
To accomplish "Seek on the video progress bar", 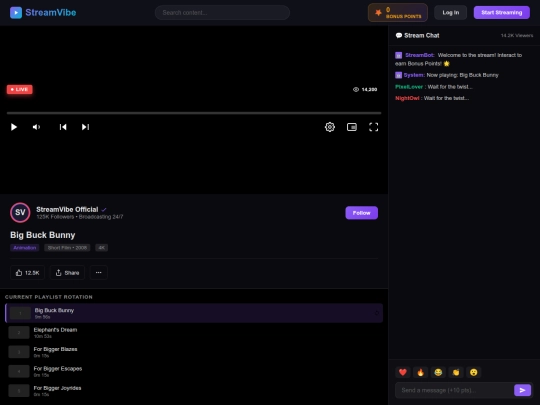I will click(x=194, y=113).
